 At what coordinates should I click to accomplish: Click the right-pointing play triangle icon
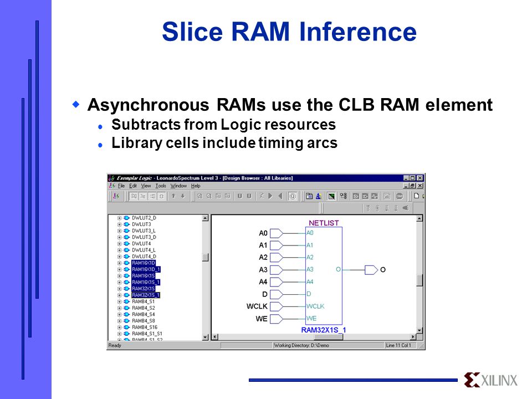click(x=270, y=196)
